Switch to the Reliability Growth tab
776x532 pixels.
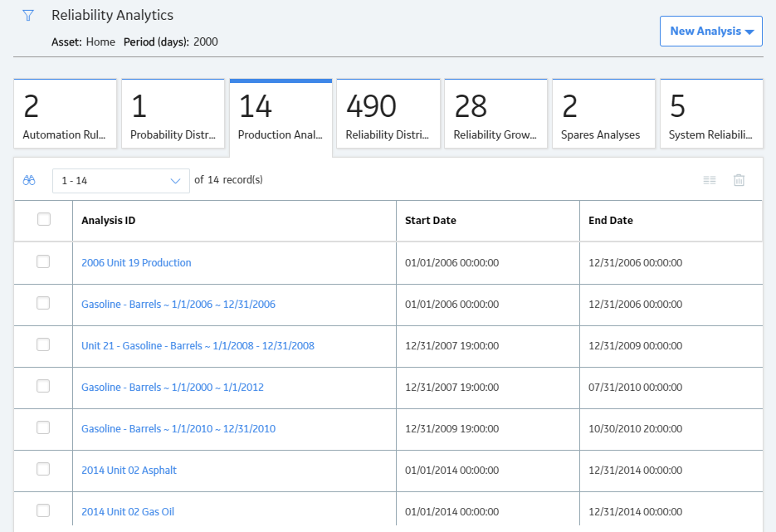[x=495, y=114]
